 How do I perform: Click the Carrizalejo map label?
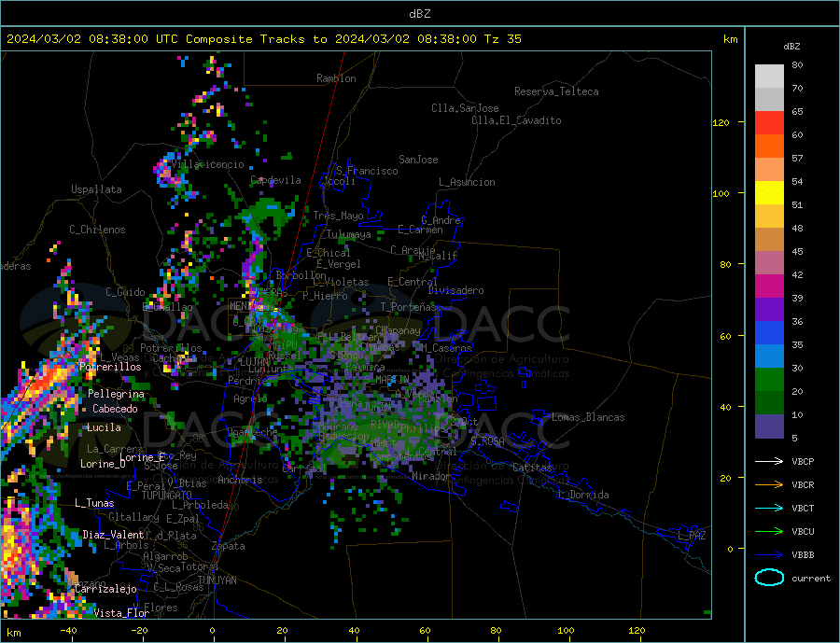coord(105,590)
